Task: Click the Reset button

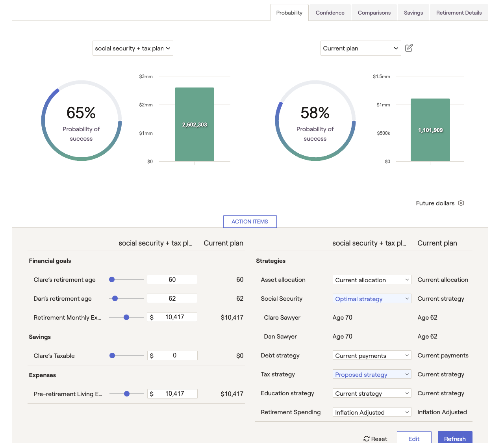Action: pos(375,439)
